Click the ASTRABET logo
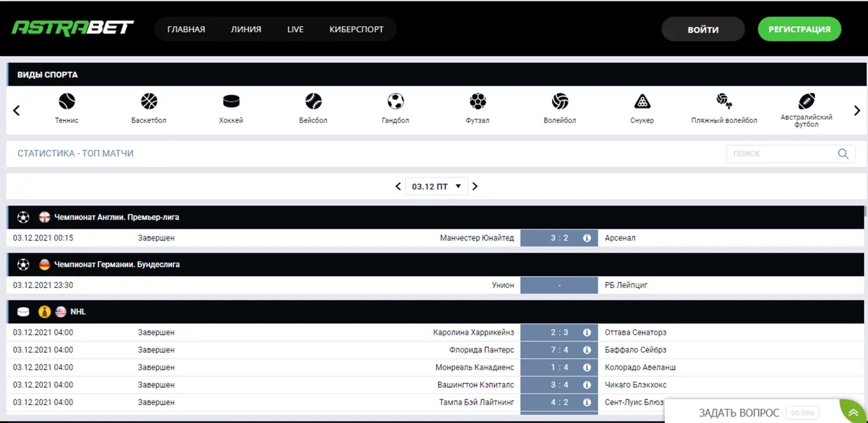This screenshot has height=423, width=868. click(x=73, y=28)
